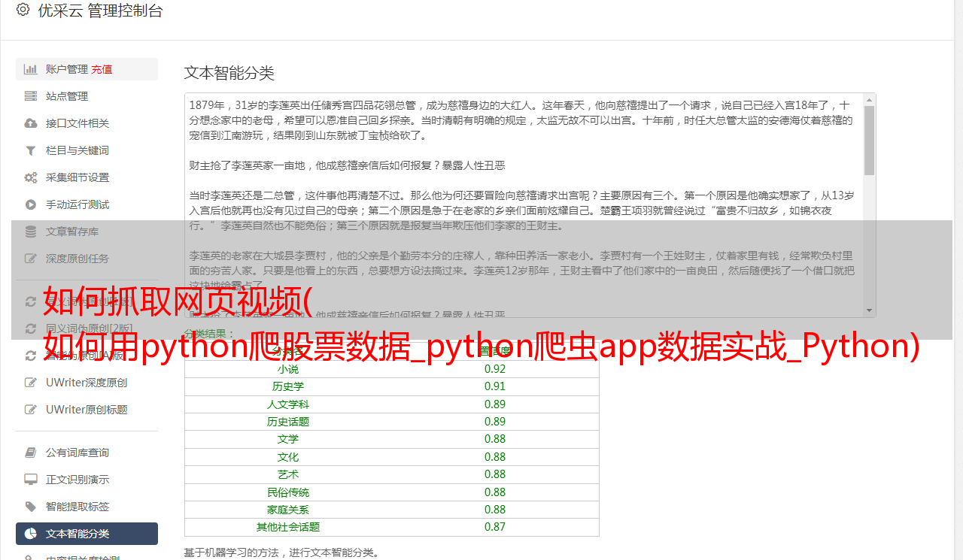
Task: Click the text area's scroll down arrow
Action: pyautogui.click(x=870, y=310)
